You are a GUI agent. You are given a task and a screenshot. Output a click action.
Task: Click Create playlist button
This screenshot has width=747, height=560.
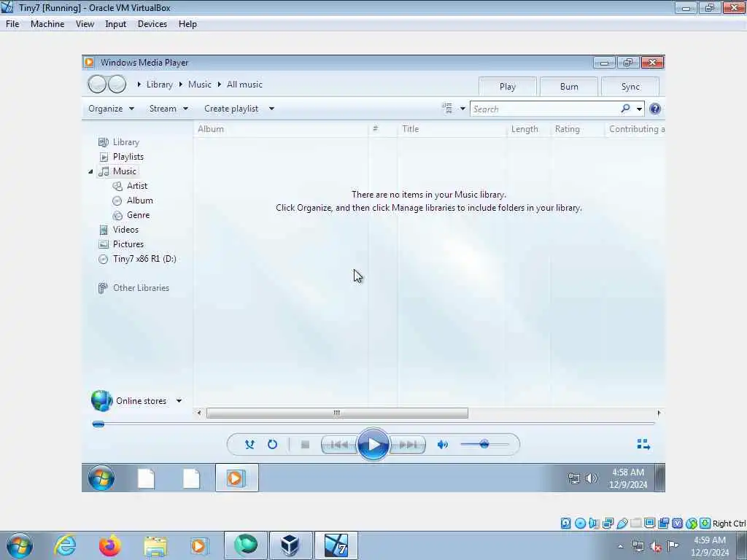pos(231,109)
